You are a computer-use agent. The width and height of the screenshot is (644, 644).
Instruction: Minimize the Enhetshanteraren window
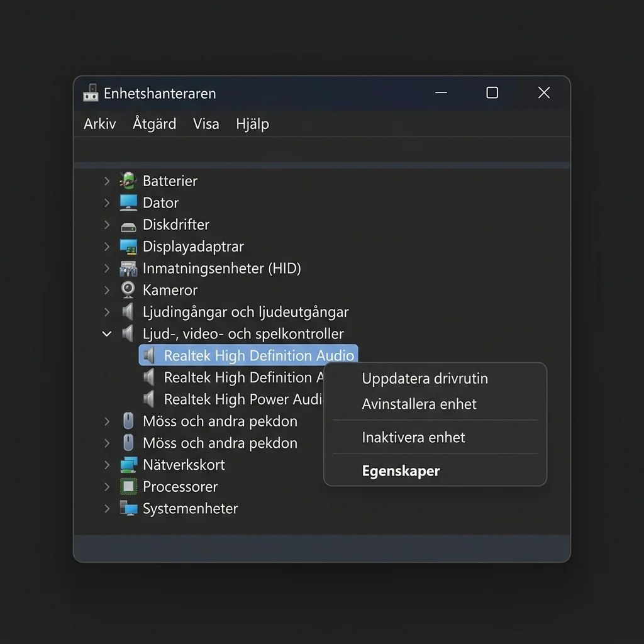[x=441, y=93]
